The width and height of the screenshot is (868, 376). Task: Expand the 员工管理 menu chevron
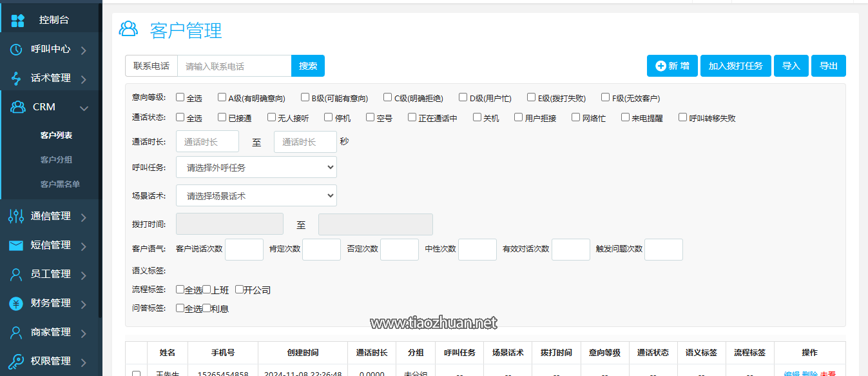(x=84, y=275)
